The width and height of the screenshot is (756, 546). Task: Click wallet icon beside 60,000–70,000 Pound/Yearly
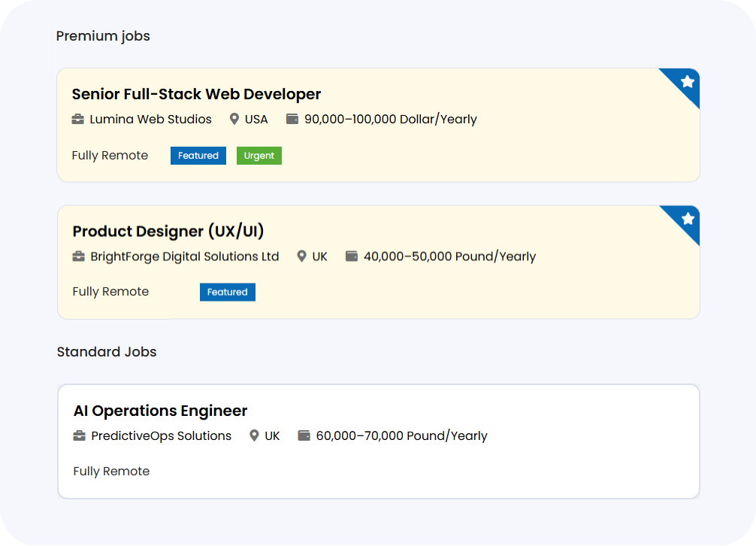[304, 436]
